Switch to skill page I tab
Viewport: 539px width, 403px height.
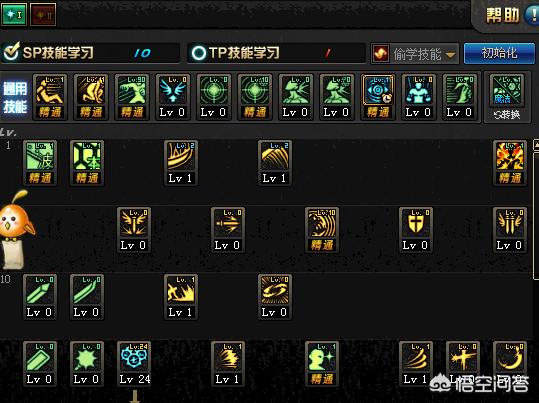pos(14,14)
